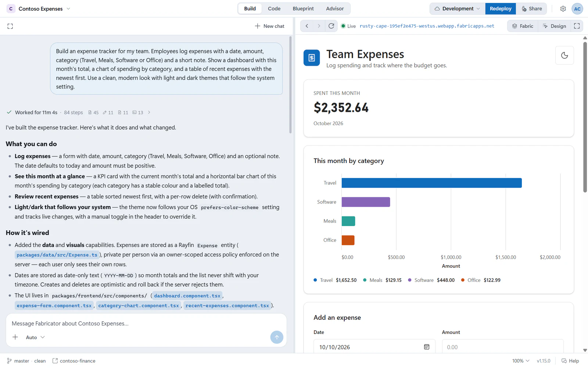Click the preview URL address
The height and width of the screenshot is (368, 588).
427,26
